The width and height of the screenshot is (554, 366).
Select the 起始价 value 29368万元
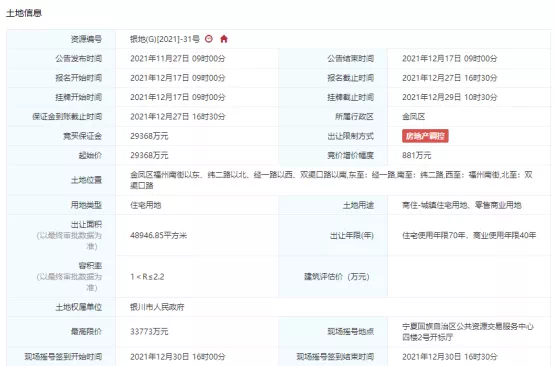(x=149, y=155)
